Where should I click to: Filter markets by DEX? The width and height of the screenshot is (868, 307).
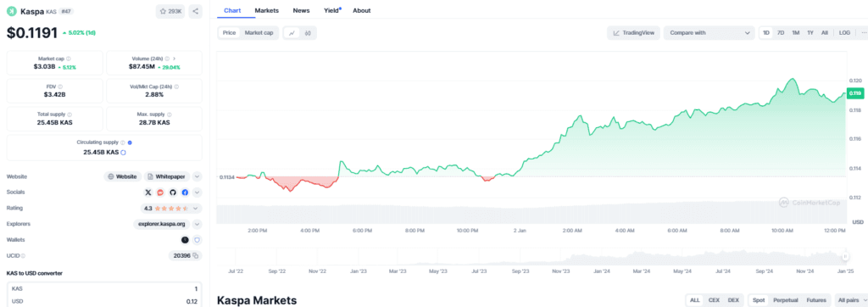[733, 300]
